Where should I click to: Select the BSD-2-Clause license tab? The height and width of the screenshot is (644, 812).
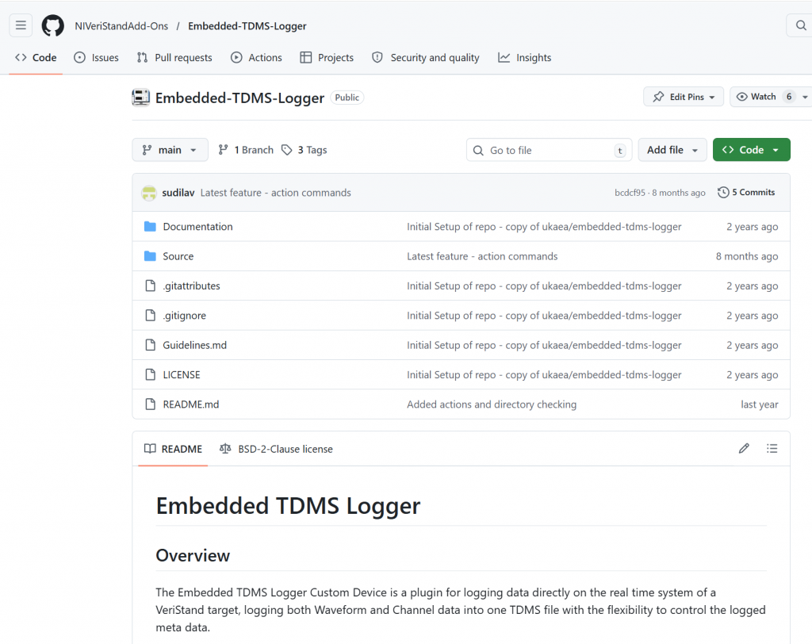pos(276,449)
